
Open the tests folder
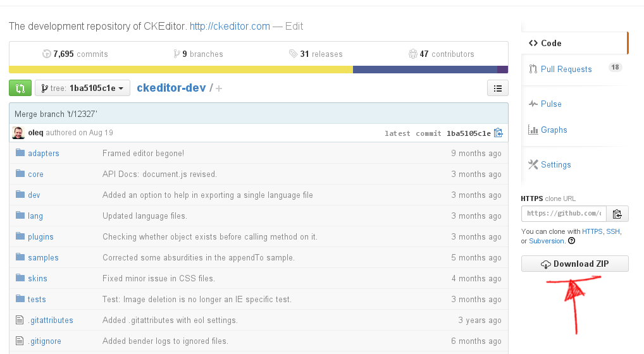point(37,300)
